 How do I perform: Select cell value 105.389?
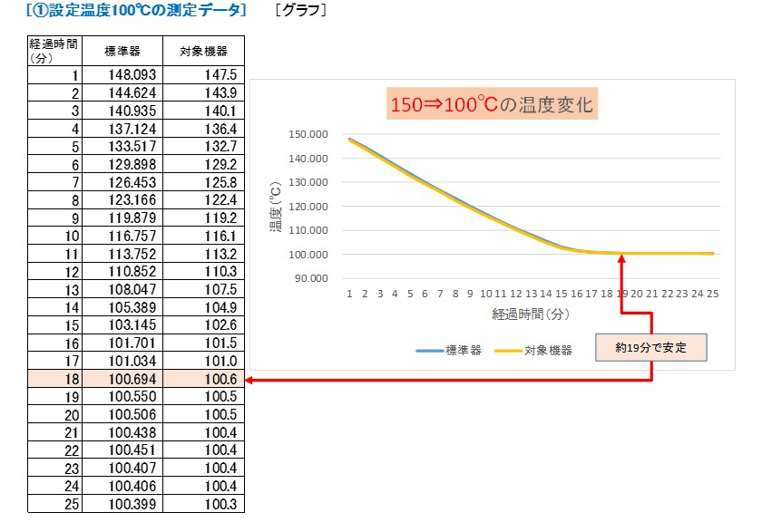132,307
